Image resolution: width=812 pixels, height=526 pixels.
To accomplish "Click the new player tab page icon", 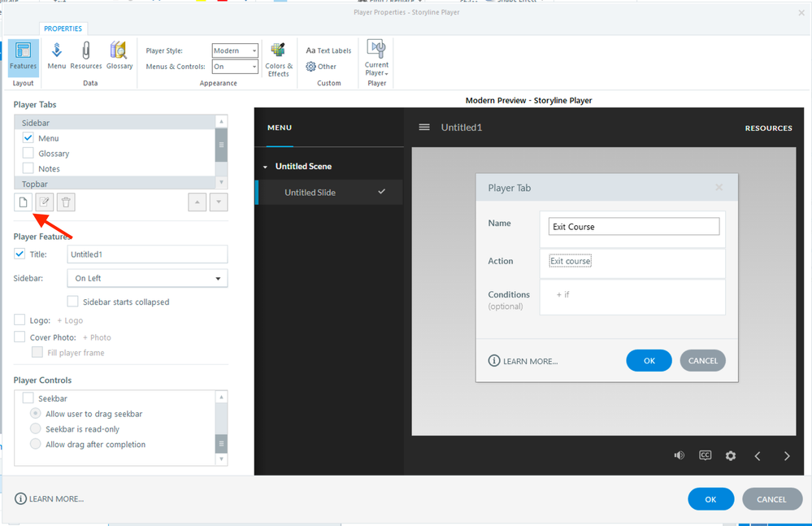I will pos(23,202).
